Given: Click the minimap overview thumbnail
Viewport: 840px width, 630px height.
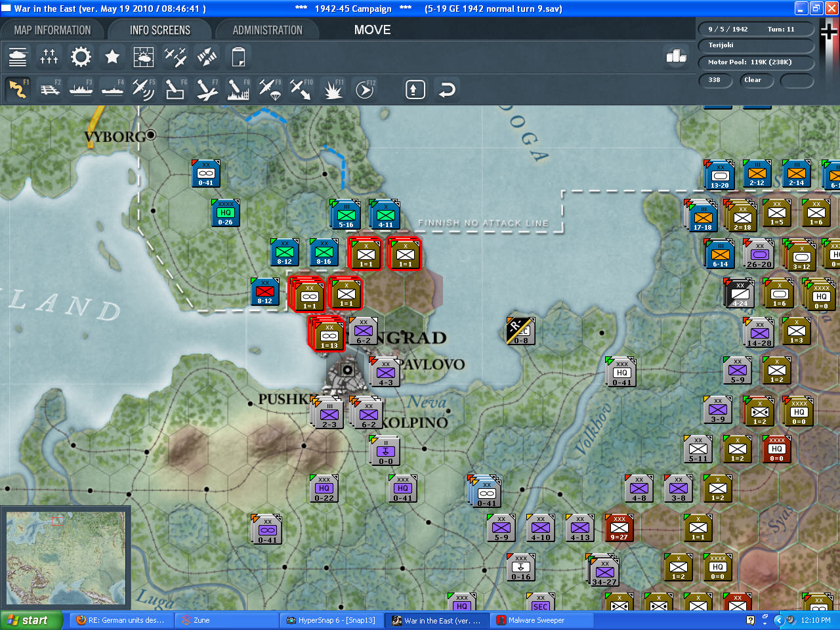Looking at the screenshot, I should point(66,558).
